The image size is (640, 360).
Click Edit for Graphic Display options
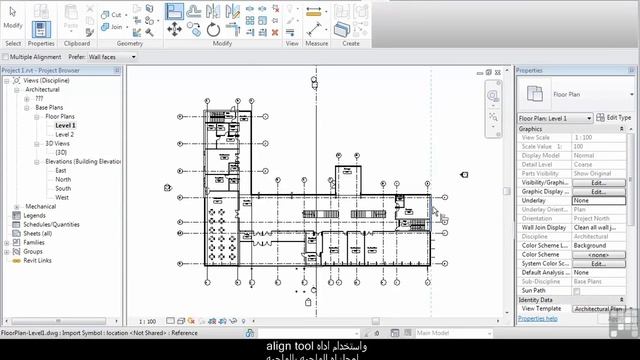[598, 192]
